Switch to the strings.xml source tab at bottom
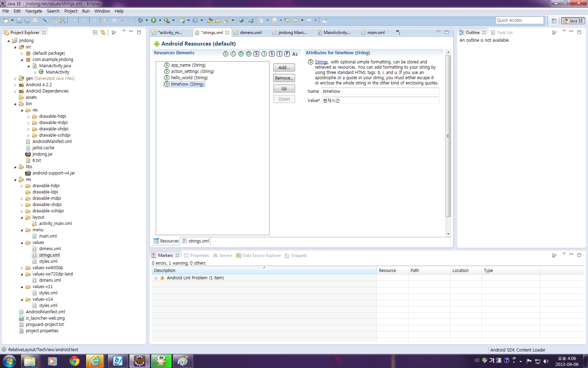This screenshot has width=588, height=368. [196, 241]
